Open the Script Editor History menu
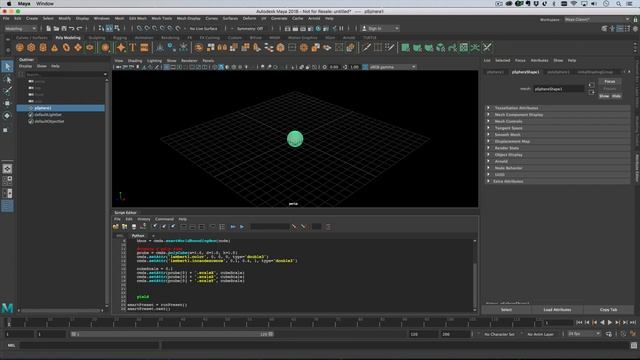 144,219
